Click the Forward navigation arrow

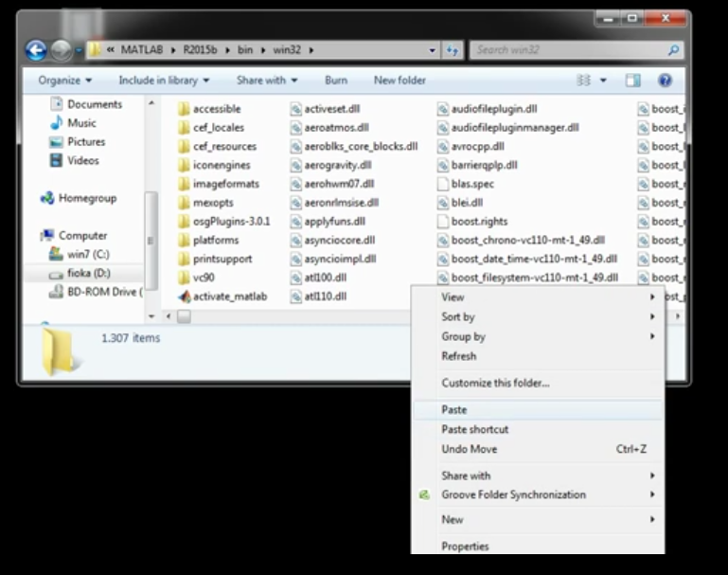pyautogui.click(x=61, y=50)
